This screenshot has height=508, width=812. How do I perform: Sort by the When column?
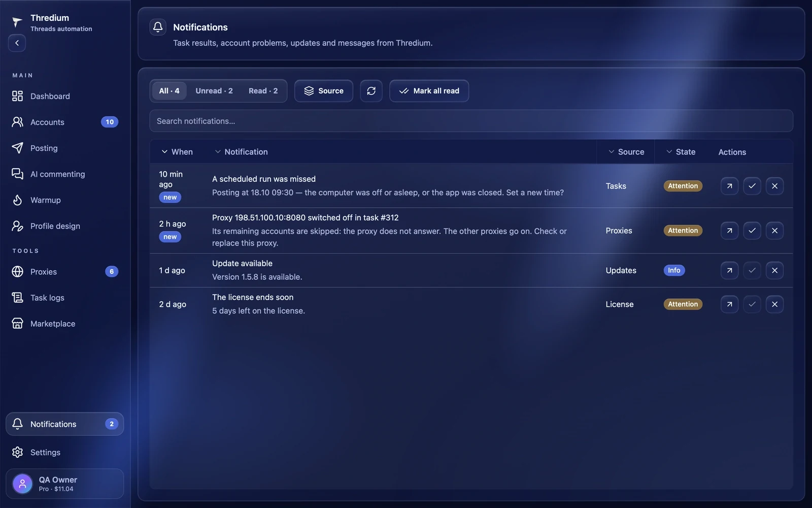tap(177, 152)
